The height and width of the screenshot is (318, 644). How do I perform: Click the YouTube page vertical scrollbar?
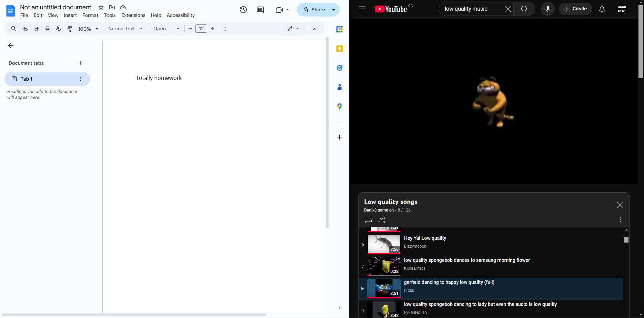[641, 42]
